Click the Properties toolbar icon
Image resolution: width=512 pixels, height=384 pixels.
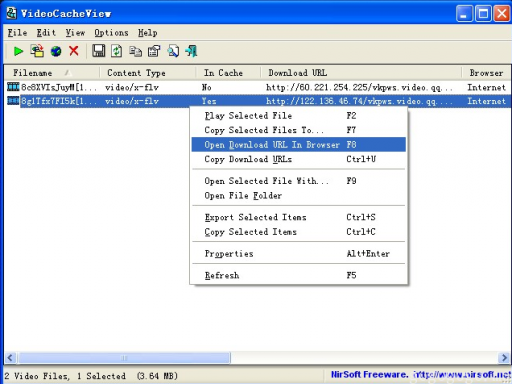coord(154,51)
